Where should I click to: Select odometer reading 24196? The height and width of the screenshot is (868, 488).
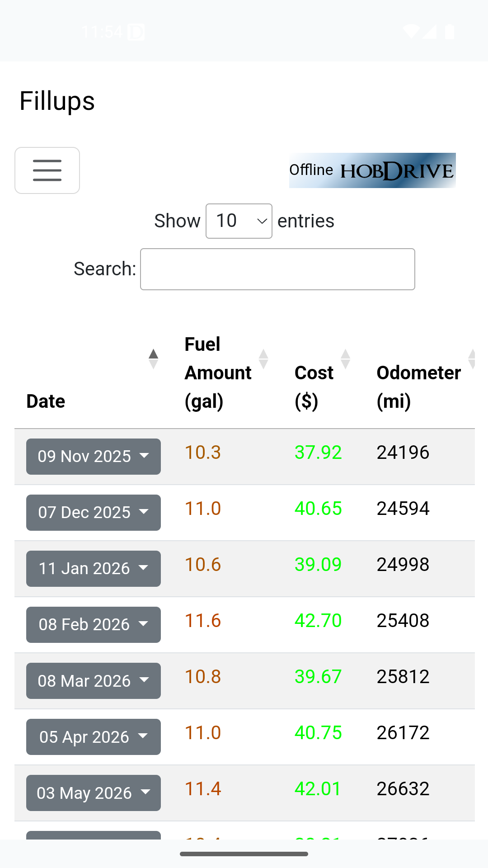coord(403,453)
